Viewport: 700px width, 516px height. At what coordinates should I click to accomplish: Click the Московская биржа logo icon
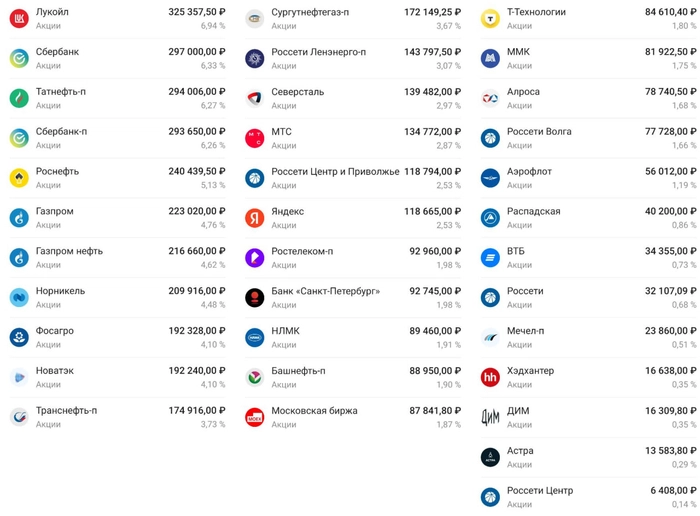tap(254, 417)
